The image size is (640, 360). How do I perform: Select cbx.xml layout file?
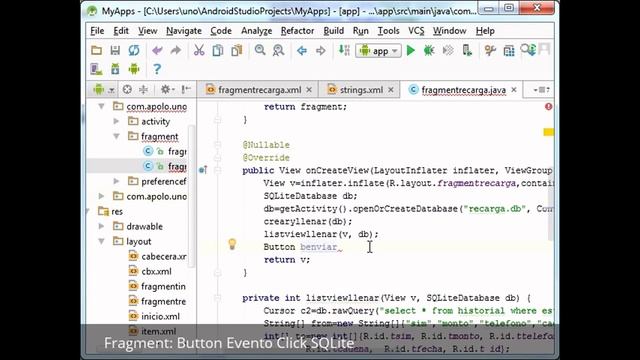pos(150,271)
